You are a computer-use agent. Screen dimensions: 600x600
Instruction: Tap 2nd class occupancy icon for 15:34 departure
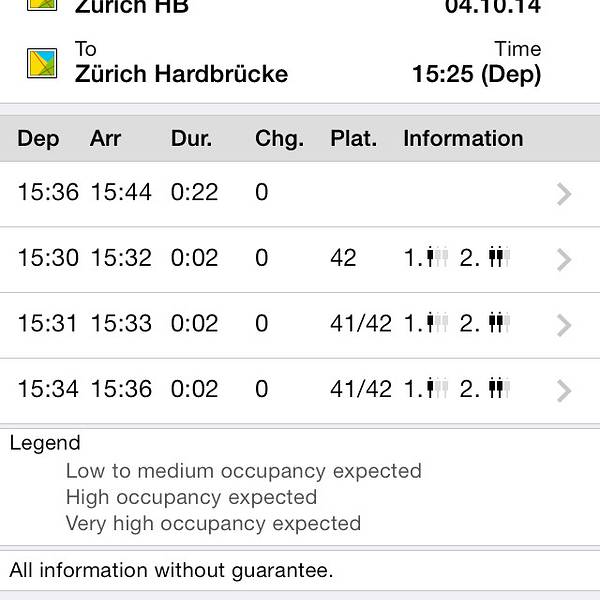coord(498,388)
